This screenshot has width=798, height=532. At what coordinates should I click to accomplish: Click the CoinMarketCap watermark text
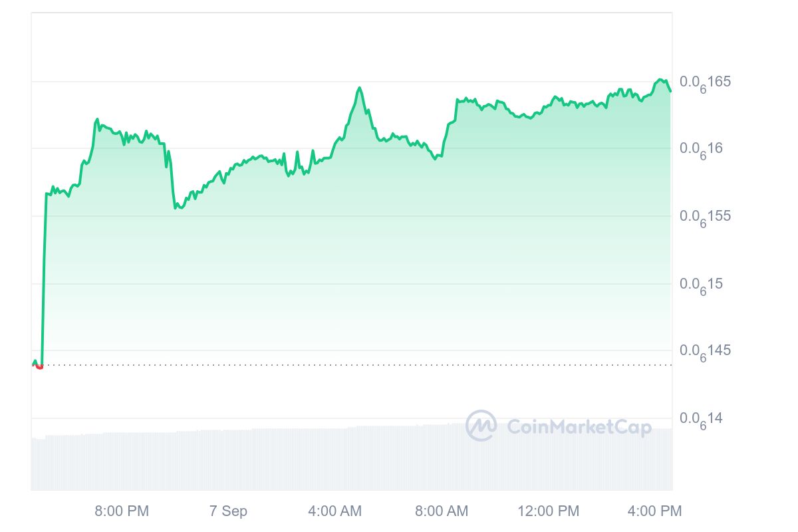[x=579, y=426]
